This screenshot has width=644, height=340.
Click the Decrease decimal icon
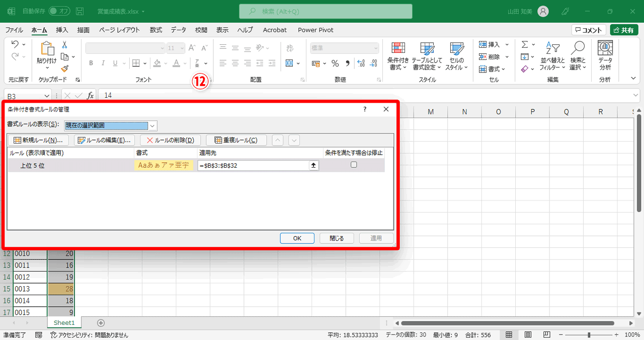[x=373, y=63]
